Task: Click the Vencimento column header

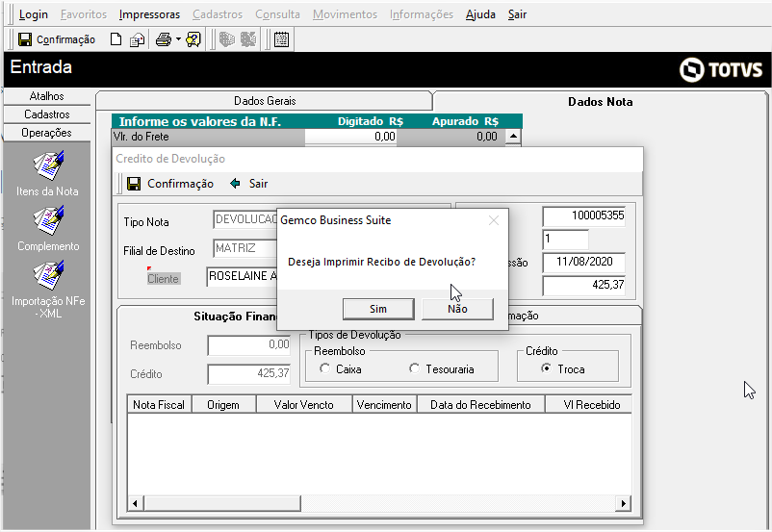Action: coord(384,405)
